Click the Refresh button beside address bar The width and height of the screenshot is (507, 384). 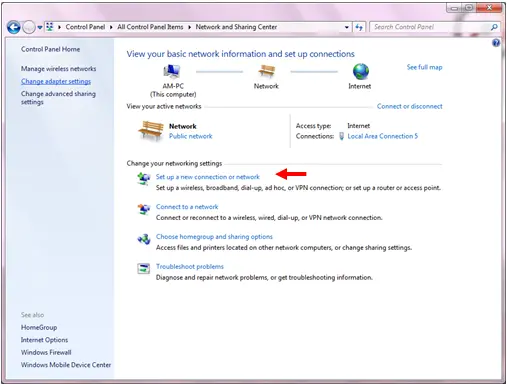(x=359, y=27)
